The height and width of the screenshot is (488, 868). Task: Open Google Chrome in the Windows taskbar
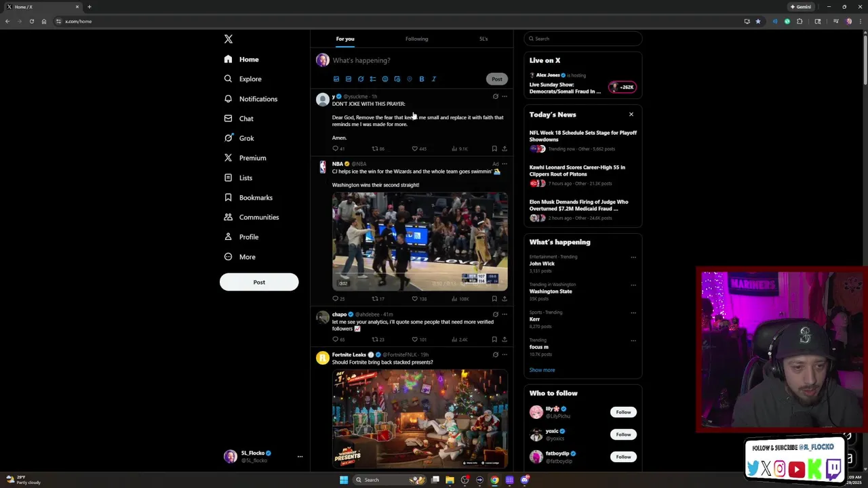point(494,480)
